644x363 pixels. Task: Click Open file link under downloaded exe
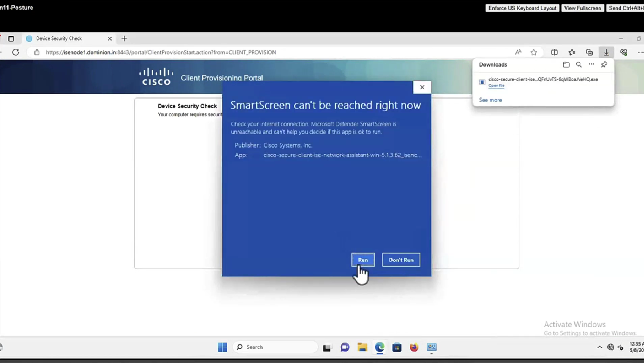496,86
